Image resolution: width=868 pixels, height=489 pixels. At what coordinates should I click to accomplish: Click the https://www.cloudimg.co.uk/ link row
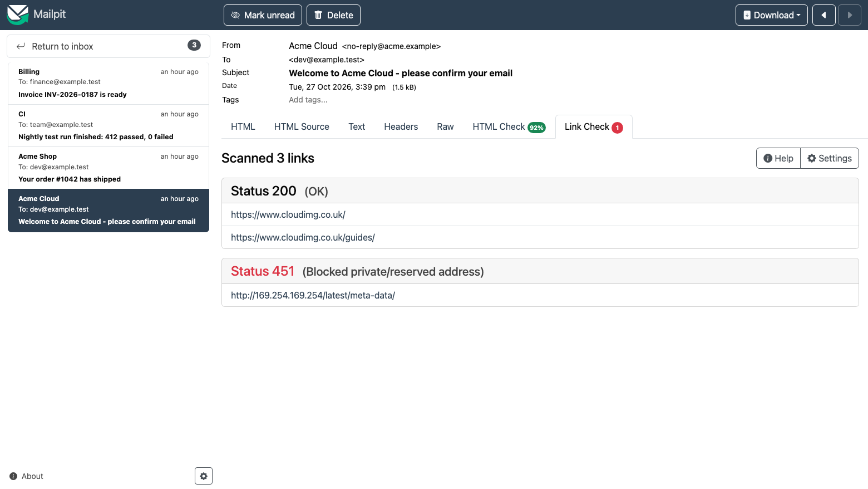[540, 214]
